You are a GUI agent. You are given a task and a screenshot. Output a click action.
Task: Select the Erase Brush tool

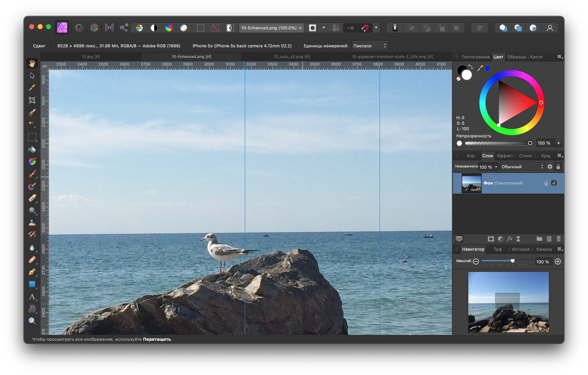tap(32, 198)
